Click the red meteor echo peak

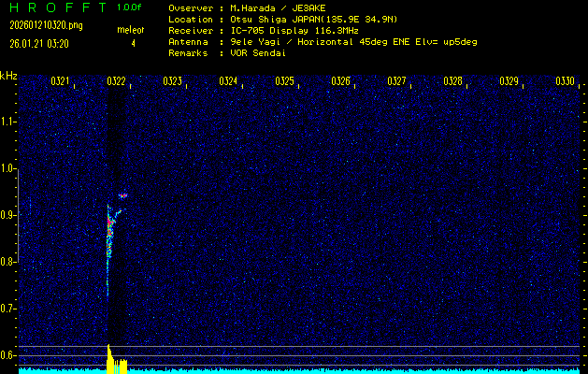(122, 195)
